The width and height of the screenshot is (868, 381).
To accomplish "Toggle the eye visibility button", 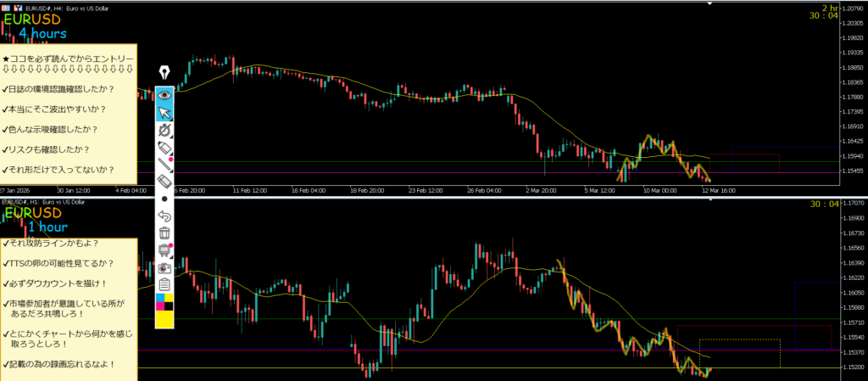I will click(164, 94).
